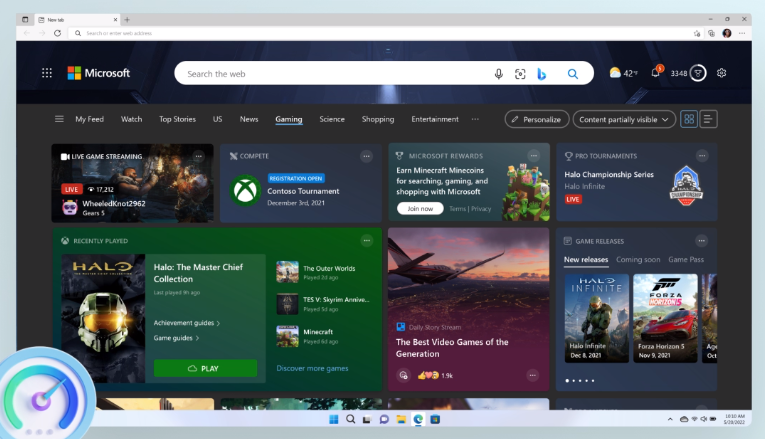Open Discover more games link
The width and height of the screenshot is (765, 439).
(312, 368)
